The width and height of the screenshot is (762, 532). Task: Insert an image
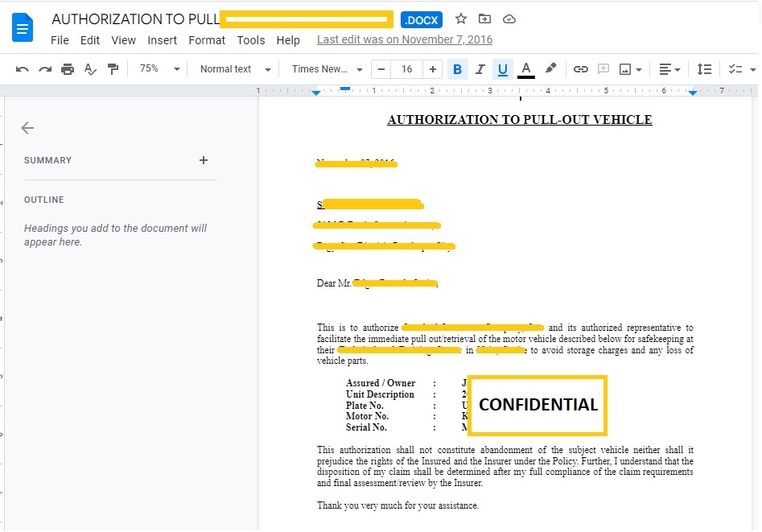pyautogui.click(x=625, y=69)
